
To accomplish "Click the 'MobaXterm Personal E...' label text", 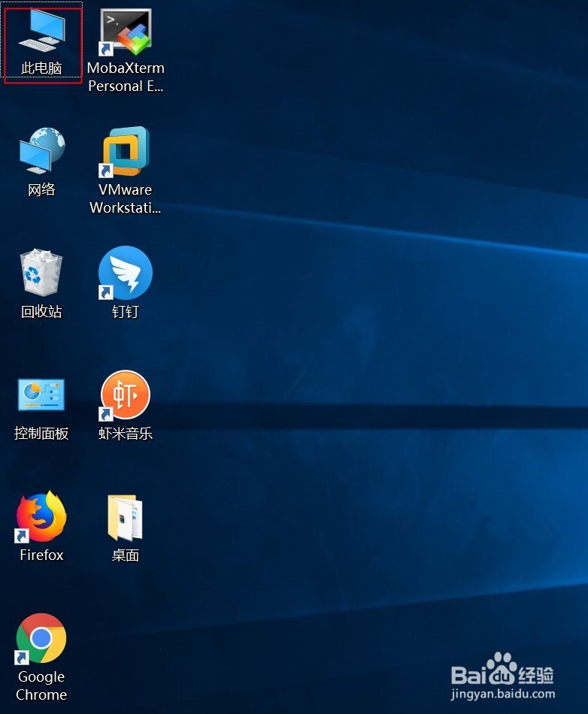I will pos(126,77).
